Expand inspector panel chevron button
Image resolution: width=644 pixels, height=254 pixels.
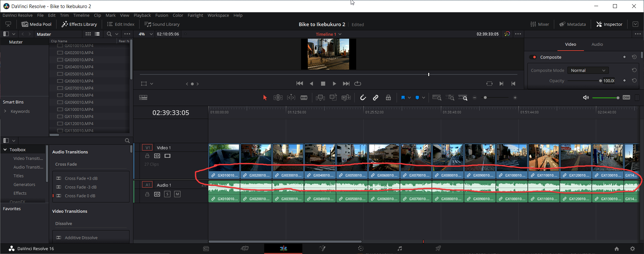635,24
